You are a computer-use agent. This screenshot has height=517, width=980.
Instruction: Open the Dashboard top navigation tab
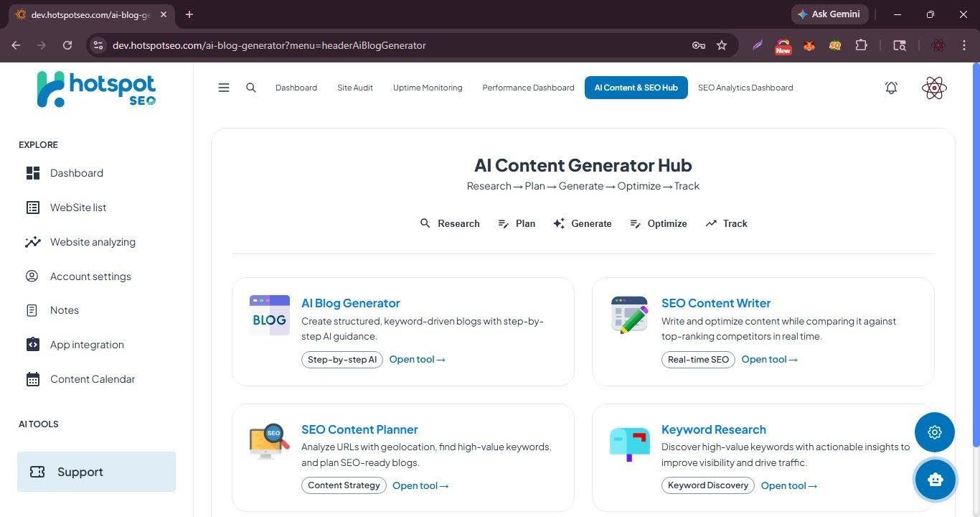[x=296, y=88]
